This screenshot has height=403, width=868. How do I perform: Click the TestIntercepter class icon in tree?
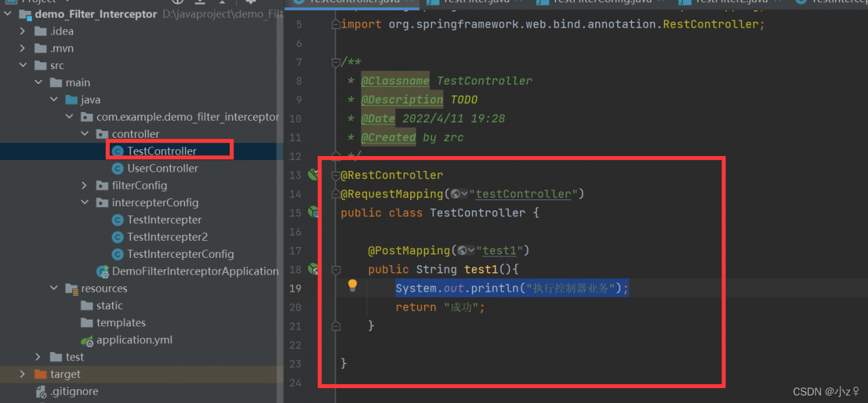[x=118, y=220]
